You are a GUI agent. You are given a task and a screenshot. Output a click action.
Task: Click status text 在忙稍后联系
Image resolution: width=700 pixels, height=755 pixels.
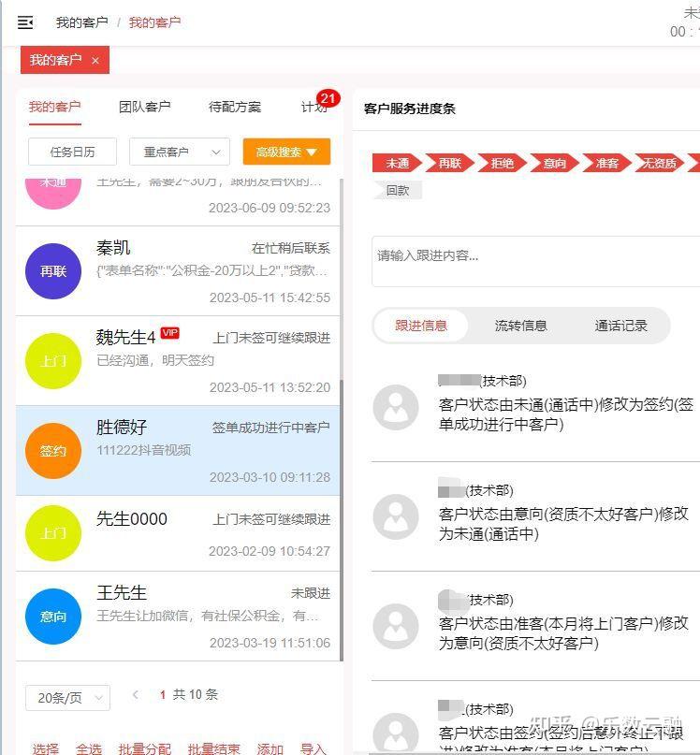pos(290,248)
